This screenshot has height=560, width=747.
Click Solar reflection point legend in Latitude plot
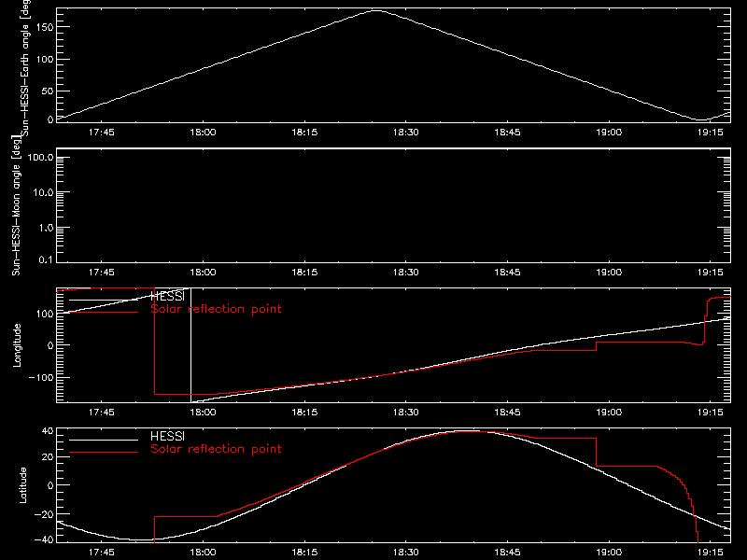click(216, 449)
